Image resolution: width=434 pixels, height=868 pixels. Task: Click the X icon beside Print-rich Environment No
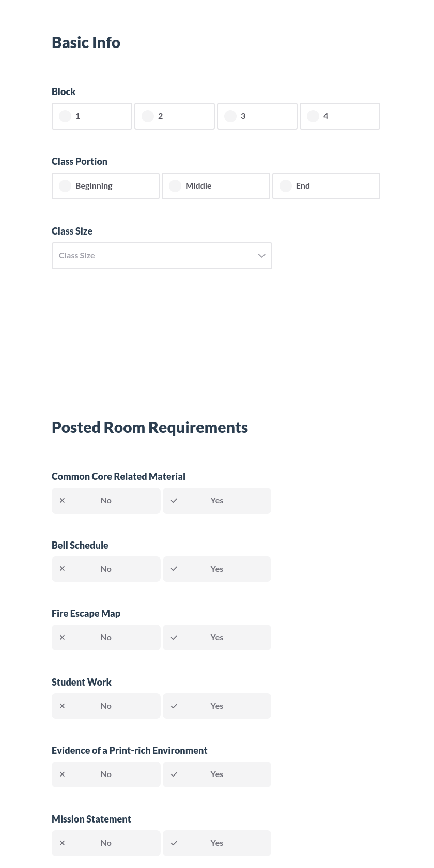[x=62, y=774]
